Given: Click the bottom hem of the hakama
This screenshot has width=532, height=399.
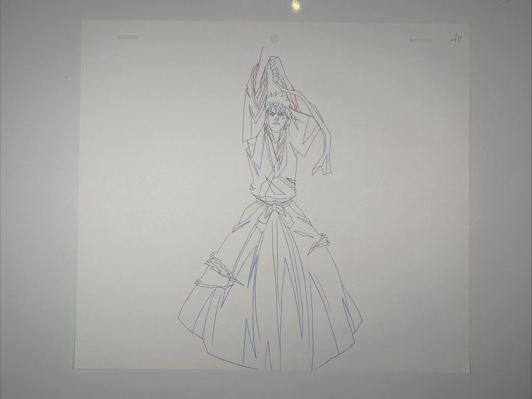Looking at the screenshot, I should (270, 355).
